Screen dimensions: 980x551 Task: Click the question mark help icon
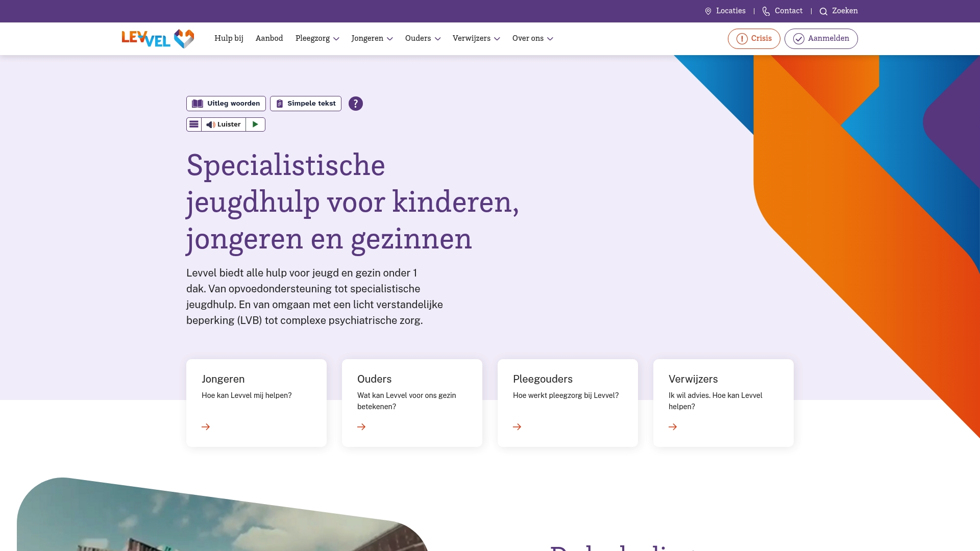[356, 104]
